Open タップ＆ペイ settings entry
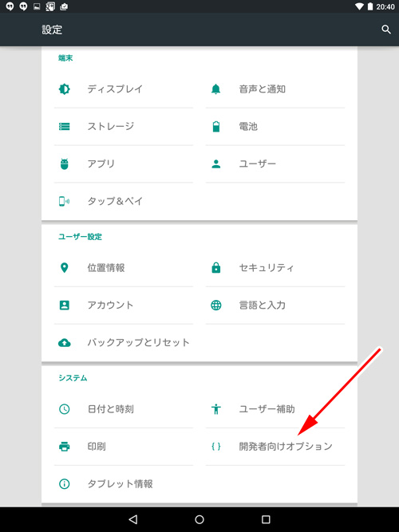 (124, 201)
